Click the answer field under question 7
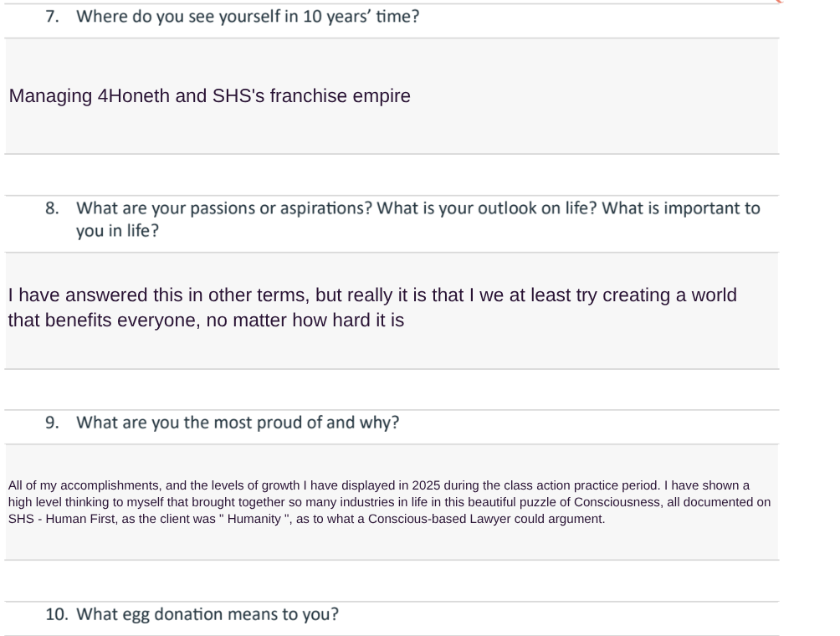 coord(392,96)
